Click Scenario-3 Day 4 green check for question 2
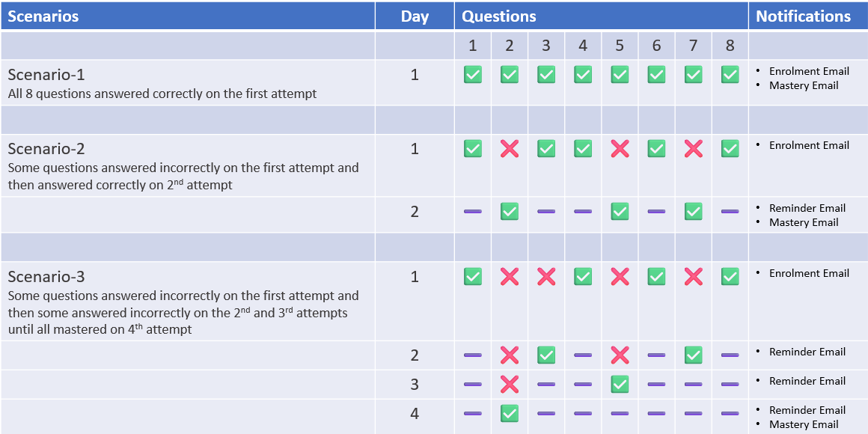 510,414
